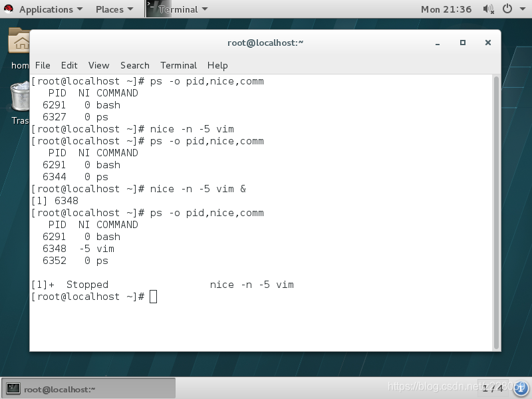This screenshot has height=399, width=532.
Task: Open the Terminal app menu in top bar
Action: (x=183, y=9)
